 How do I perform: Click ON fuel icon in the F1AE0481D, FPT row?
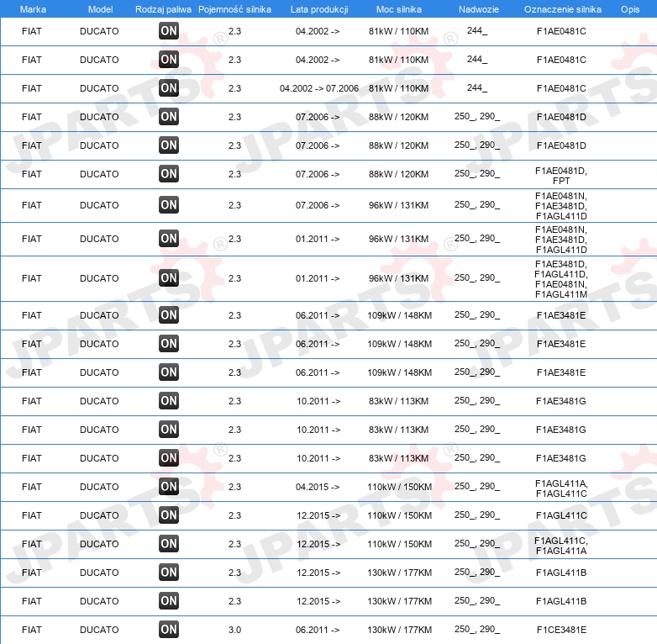(x=169, y=173)
